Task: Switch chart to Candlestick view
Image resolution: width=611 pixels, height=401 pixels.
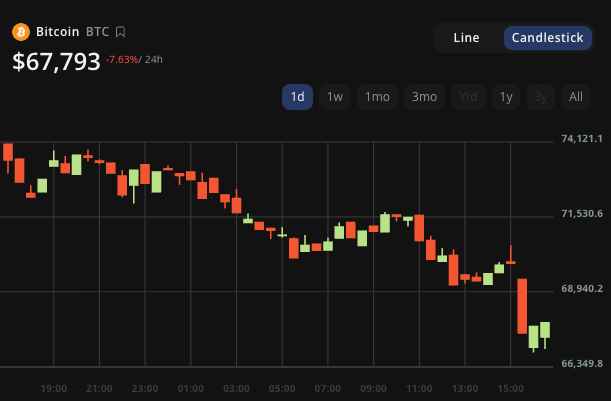Action: point(547,38)
